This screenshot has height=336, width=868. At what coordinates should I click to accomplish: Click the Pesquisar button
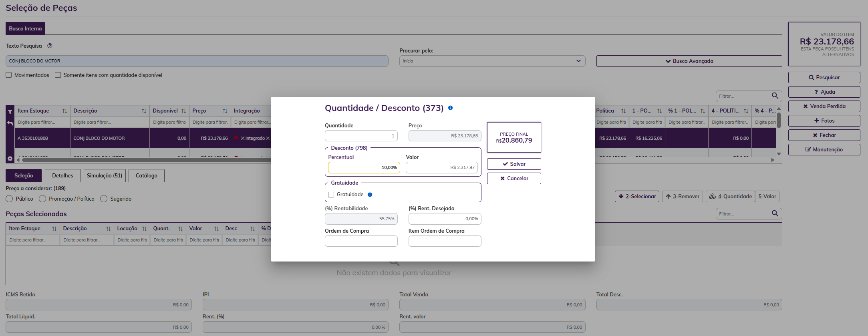824,77
